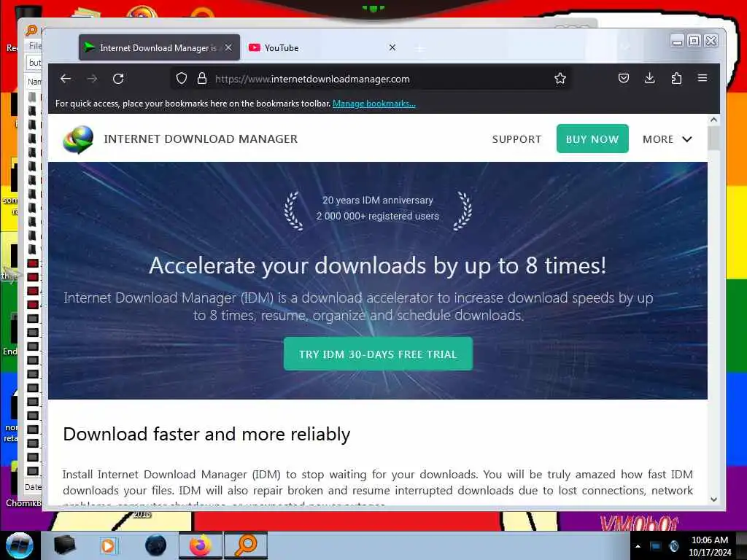Open a new tab with plus button

coord(419,49)
